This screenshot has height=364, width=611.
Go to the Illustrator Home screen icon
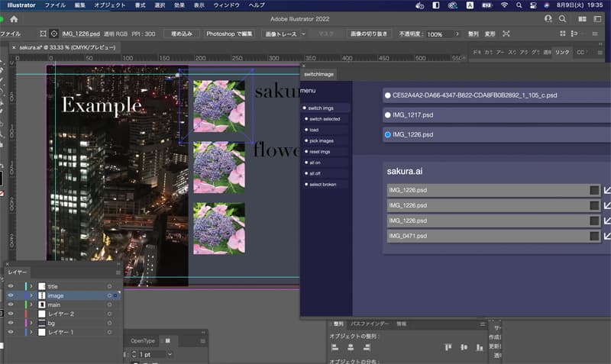[x=14, y=19]
